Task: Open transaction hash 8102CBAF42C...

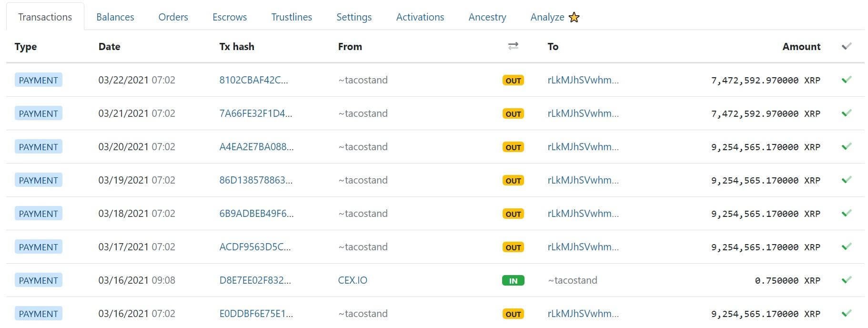Action: [253, 80]
